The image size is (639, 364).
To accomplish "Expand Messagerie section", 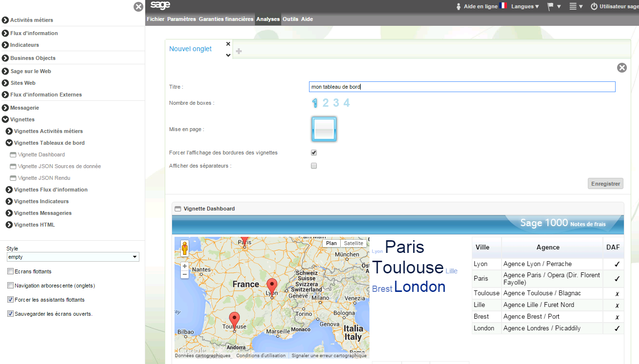I will pos(5,108).
